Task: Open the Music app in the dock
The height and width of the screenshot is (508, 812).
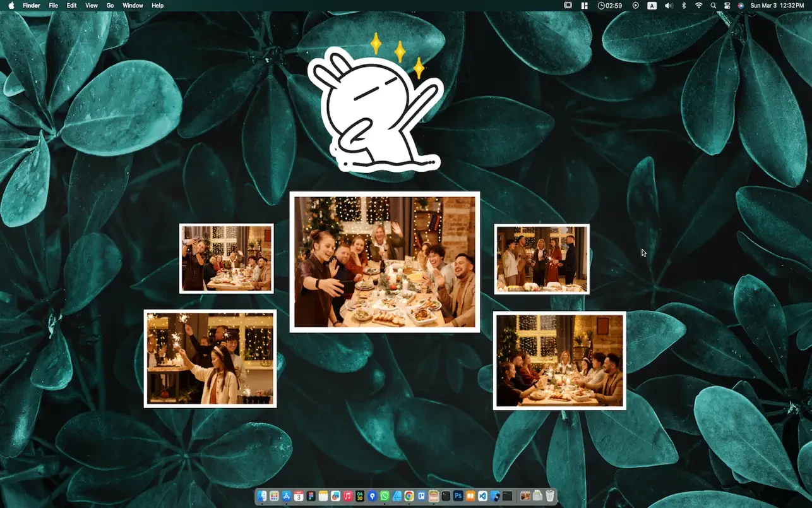Action: click(x=347, y=497)
